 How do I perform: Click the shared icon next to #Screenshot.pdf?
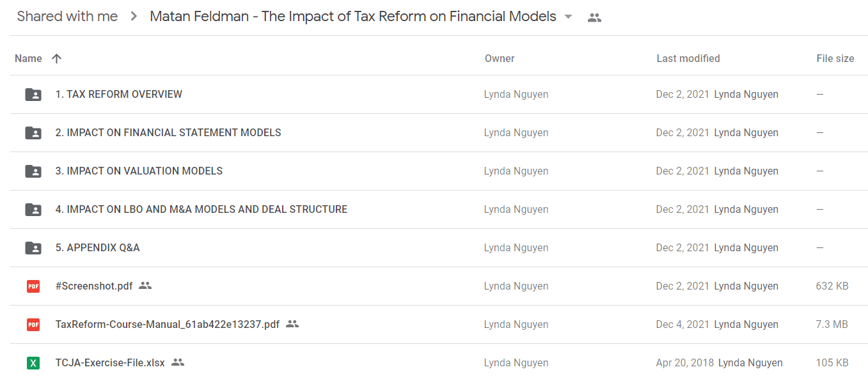click(x=145, y=286)
